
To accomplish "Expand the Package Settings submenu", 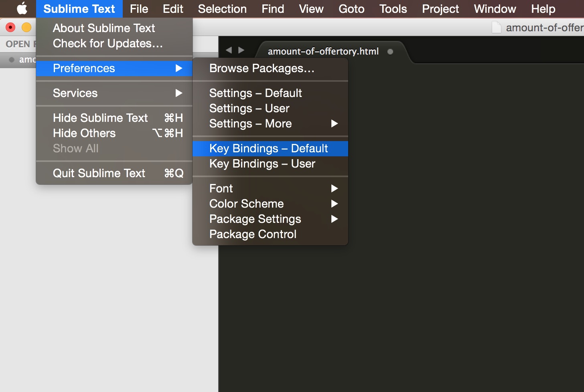I will (270, 219).
